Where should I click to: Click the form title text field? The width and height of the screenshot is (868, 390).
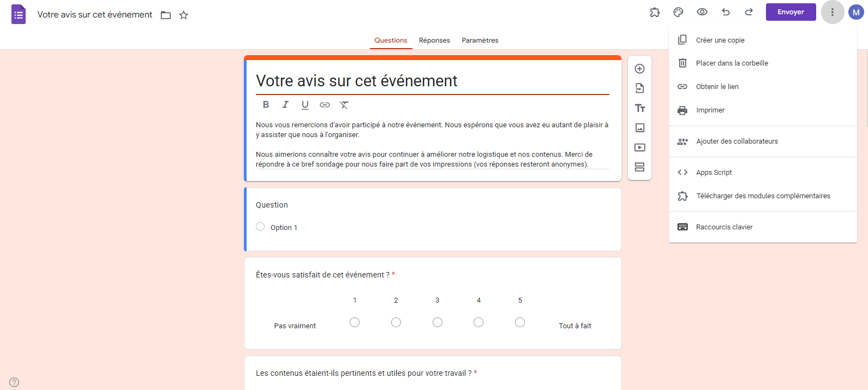coord(433,81)
